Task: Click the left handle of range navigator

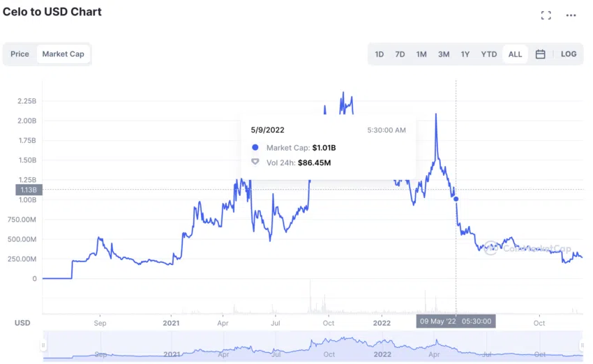Action: [43, 344]
